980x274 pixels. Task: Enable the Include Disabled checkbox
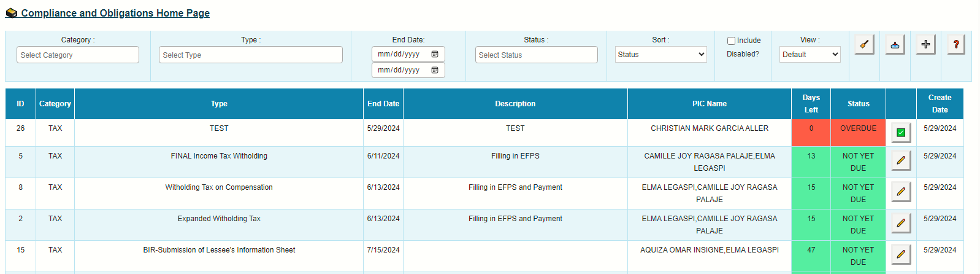tap(731, 41)
